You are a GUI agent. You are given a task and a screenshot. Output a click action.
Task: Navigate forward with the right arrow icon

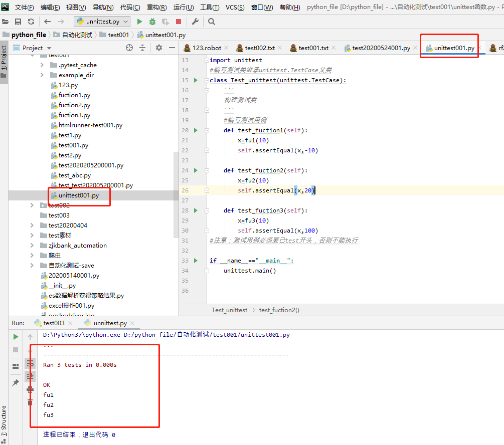coord(61,22)
